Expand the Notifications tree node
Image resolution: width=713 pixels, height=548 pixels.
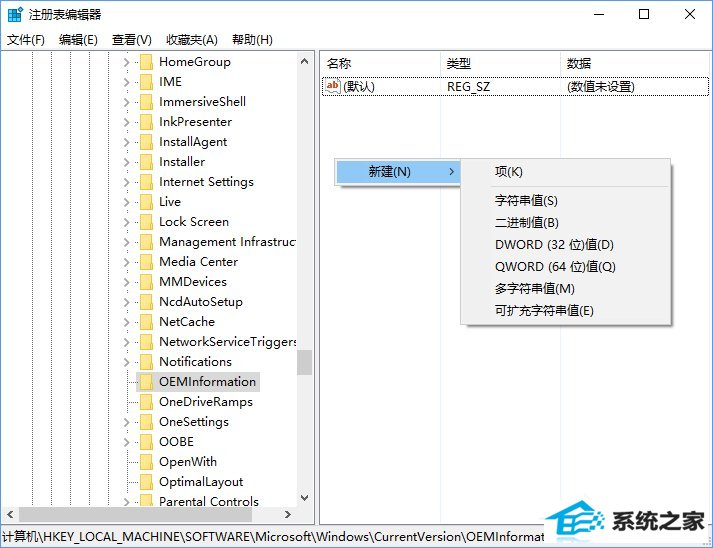click(127, 362)
